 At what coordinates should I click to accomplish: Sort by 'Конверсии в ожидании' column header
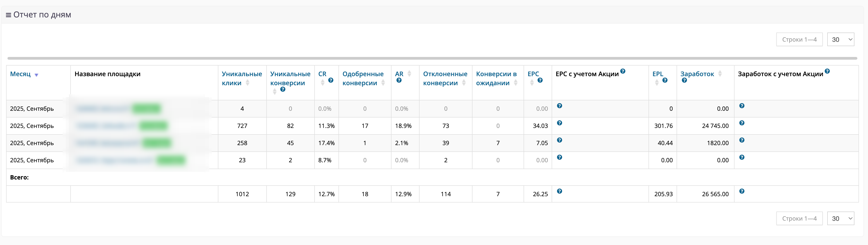click(496, 78)
